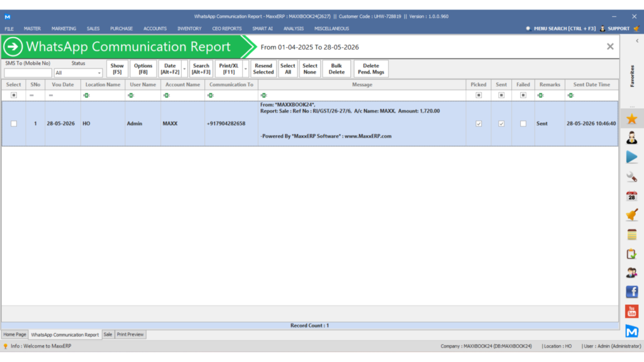The height and width of the screenshot is (362, 644).
Task: Click the Select None button
Action: pos(309,69)
